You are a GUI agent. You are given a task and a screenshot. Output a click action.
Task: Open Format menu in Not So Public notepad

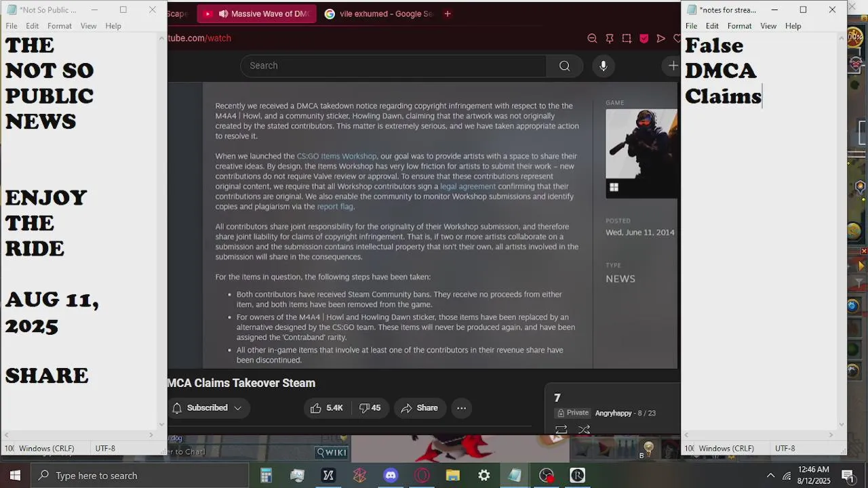[60, 26]
